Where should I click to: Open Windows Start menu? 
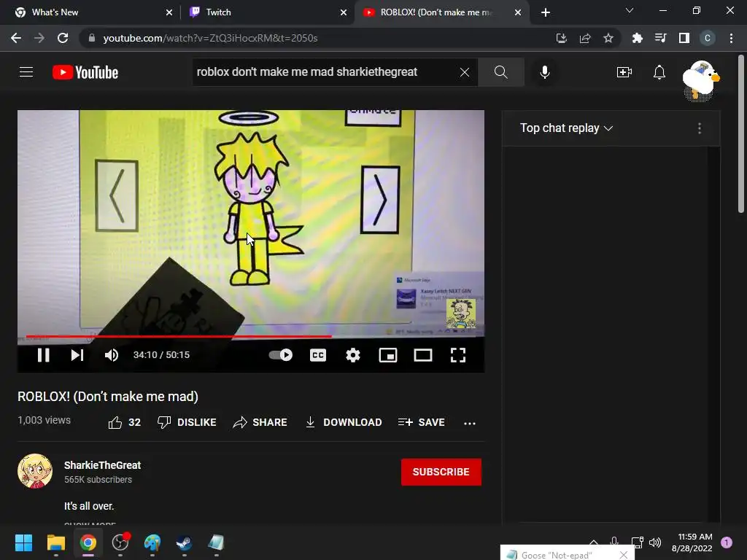[x=23, y=542]
